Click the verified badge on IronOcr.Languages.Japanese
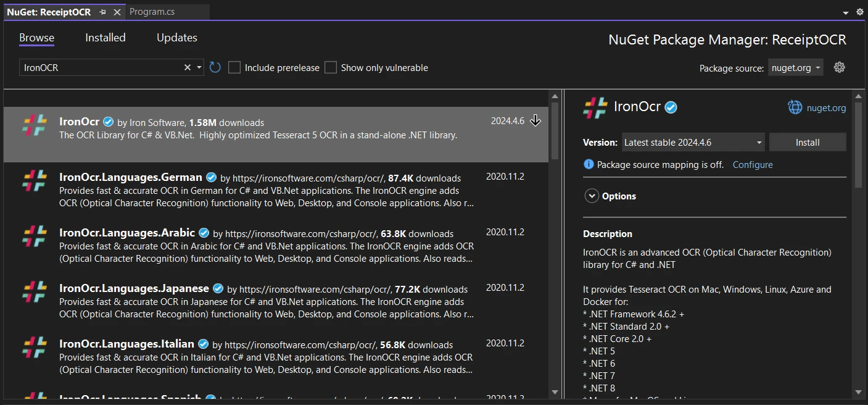This screenshot has height=405, width=868. coord(218,288)
